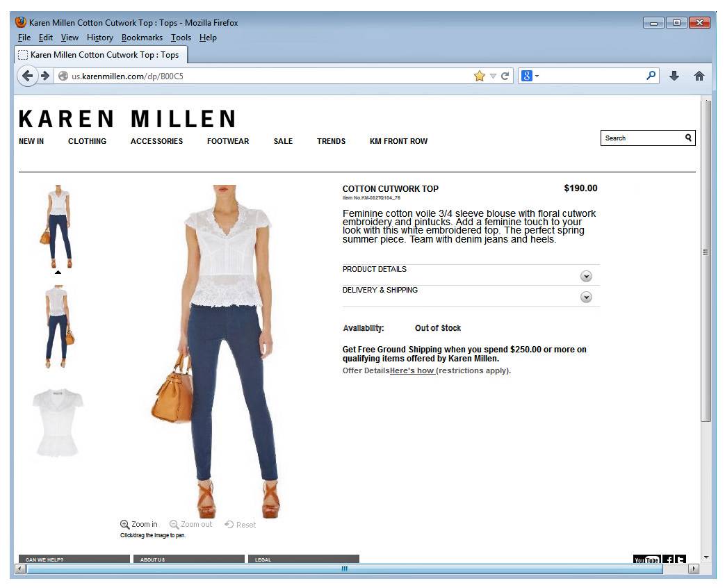This screenshot has height=588, width=725.
Task: Open the ACCESSORIES navigation link
Action: pos(156,141)
